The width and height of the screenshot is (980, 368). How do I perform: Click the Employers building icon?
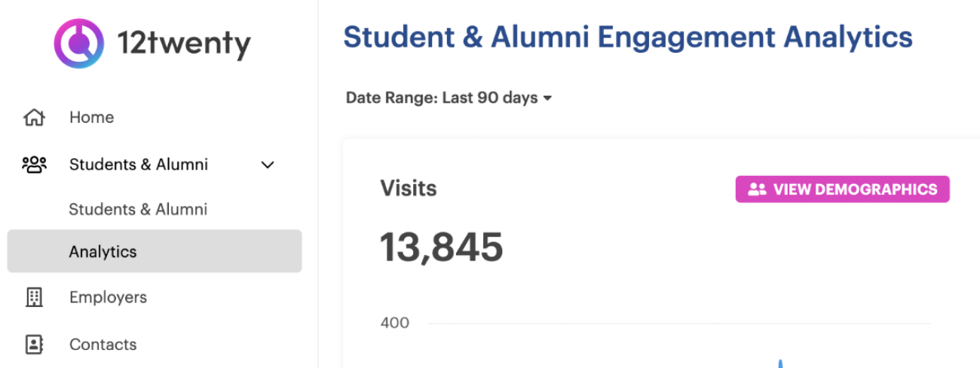(x=34, y=297)
